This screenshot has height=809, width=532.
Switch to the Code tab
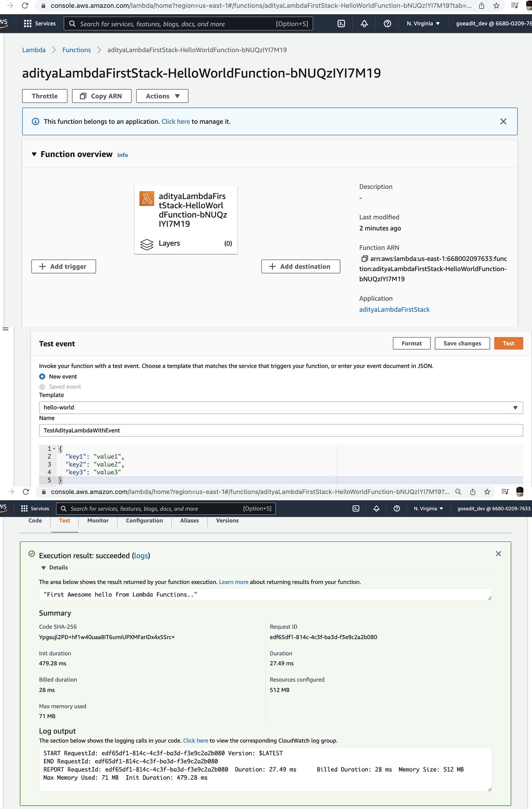(x=35, y=521)
